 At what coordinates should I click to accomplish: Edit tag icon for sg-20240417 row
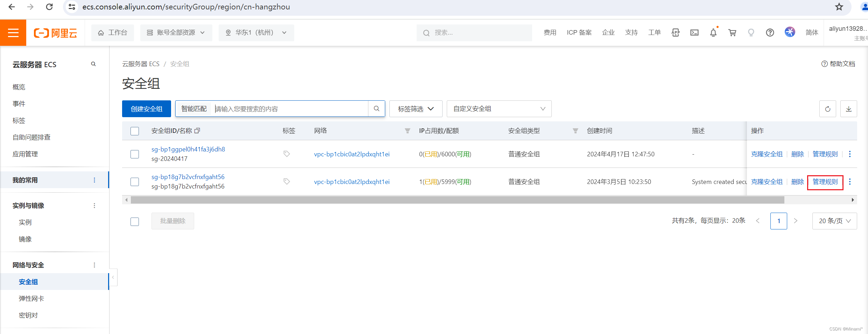pos(287,154)
